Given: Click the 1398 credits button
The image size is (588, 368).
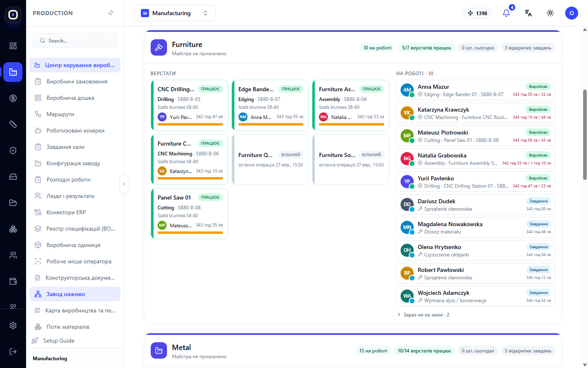Looking at the screenshot, I should tap(477, 13).
